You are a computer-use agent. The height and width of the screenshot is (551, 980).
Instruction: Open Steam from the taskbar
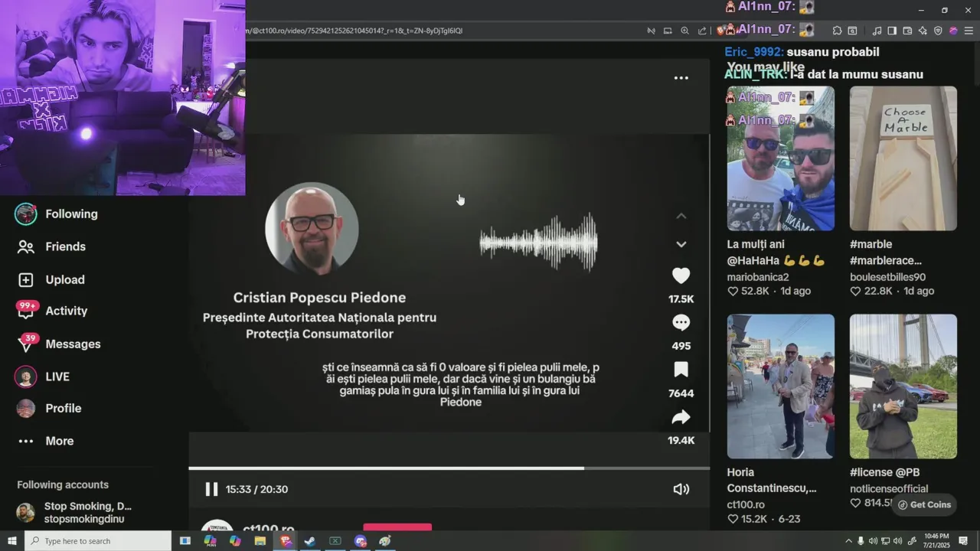click(310, 541)
